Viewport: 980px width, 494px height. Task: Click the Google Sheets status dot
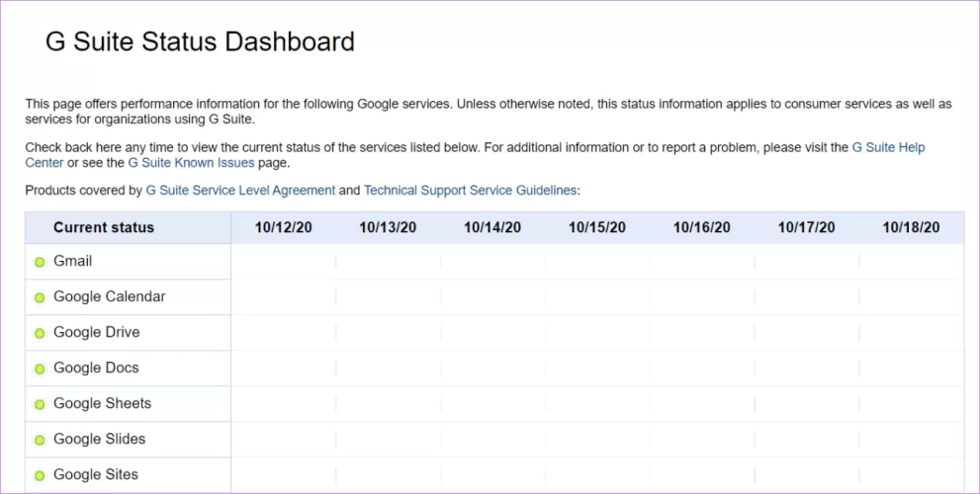tap(40, 405)
